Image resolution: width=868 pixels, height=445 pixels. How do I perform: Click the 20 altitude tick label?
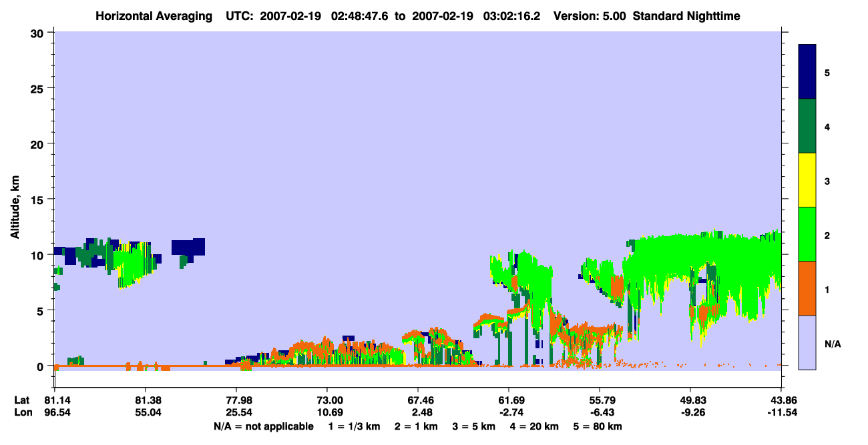coord(39,144)
